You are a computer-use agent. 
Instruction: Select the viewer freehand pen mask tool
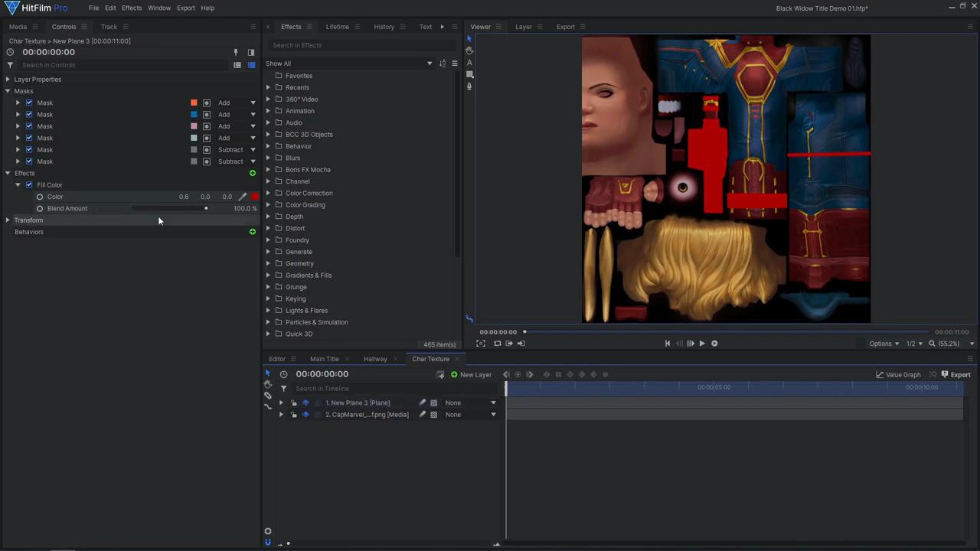[x=469, y=86]
